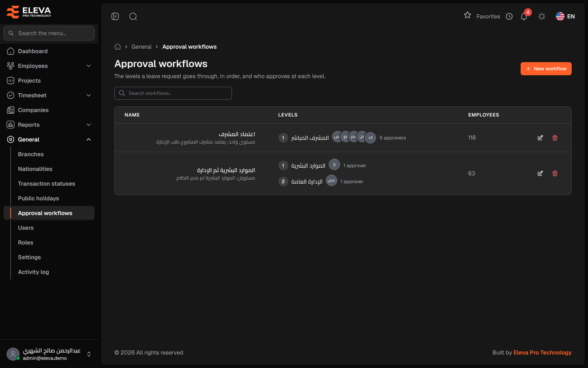Toggle the light/dark theme sun icon
The width and height of the screenshot is (588, 368).
pyautogui.click(x=542, y=16)
